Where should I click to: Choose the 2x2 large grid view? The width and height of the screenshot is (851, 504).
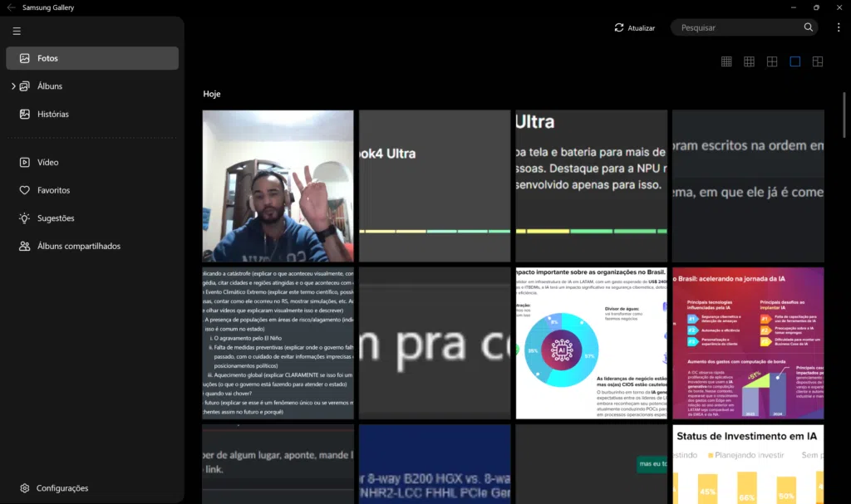(772, 61)
